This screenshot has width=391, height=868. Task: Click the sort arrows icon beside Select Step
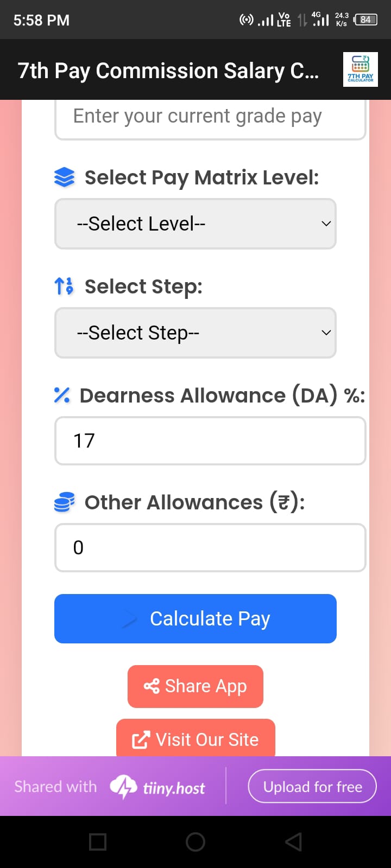click(64, 286)
